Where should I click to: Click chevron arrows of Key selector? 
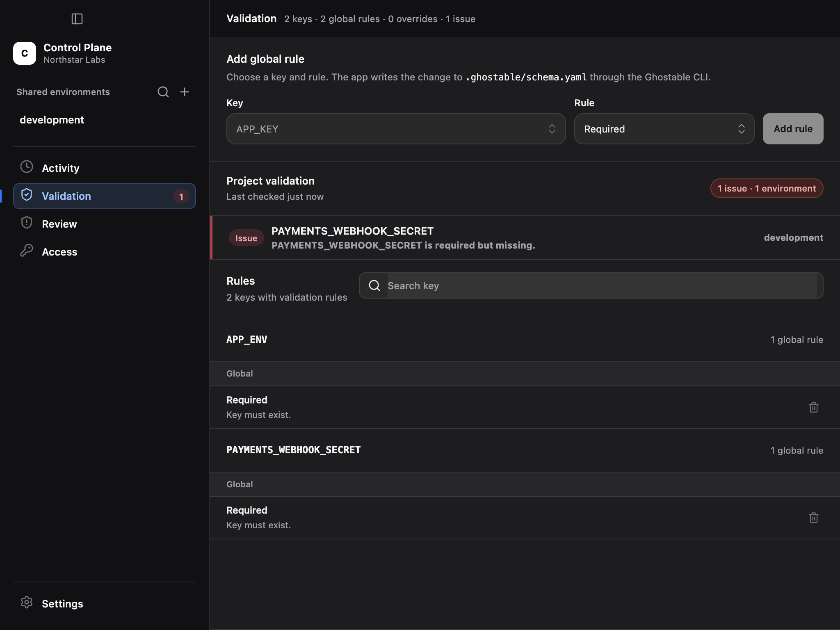point(552,129)
